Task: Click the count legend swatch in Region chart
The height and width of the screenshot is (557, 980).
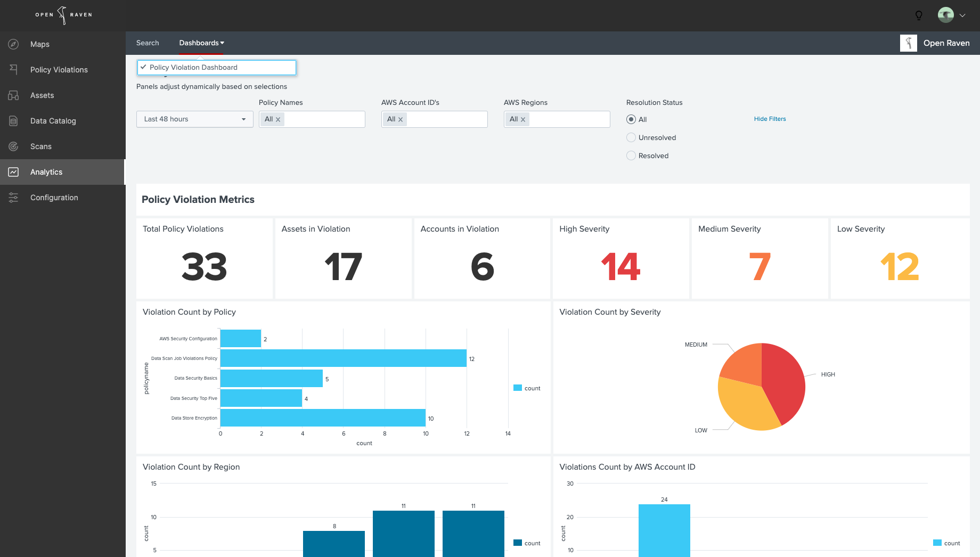Action: click(518, 543)
